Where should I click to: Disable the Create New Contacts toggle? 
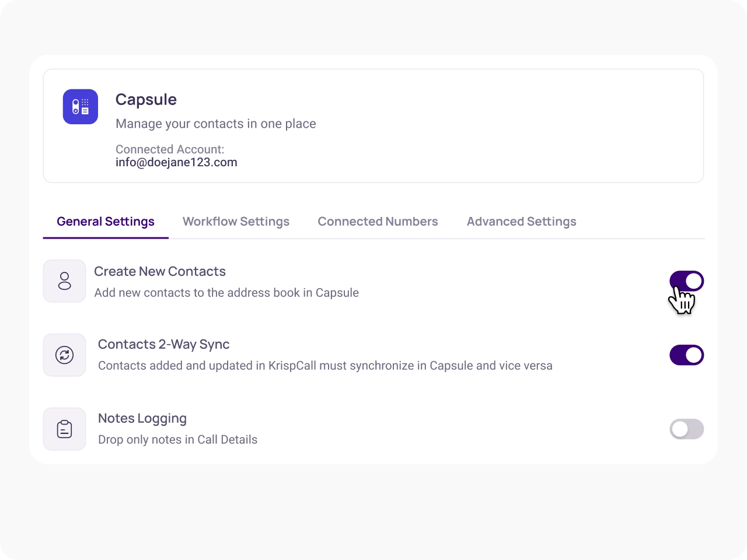[x=687, y=281]
